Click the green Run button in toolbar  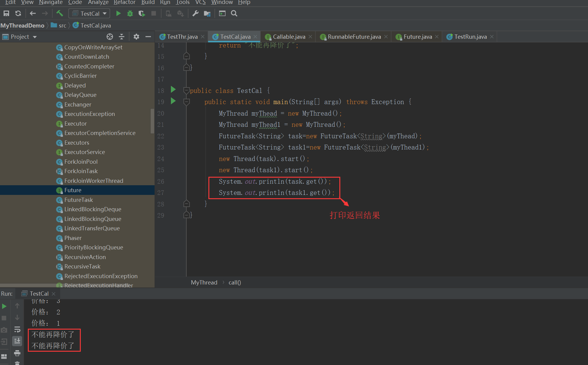pos(118,14)
